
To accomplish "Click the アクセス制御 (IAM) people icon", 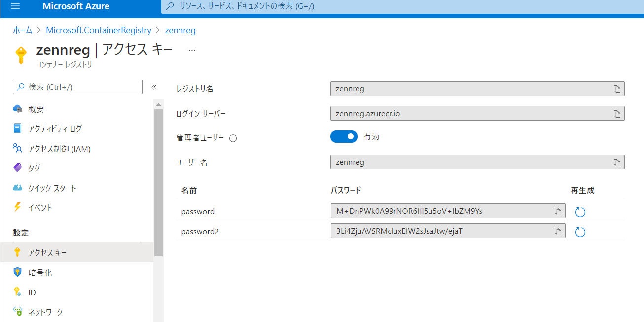I will point(18,148).
